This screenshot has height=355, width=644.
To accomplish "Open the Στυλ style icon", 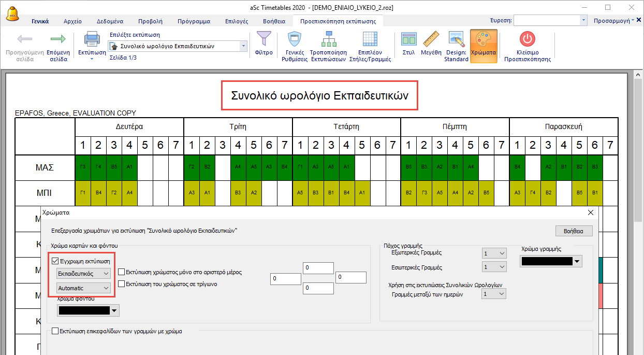I will [x=408, y=40].
